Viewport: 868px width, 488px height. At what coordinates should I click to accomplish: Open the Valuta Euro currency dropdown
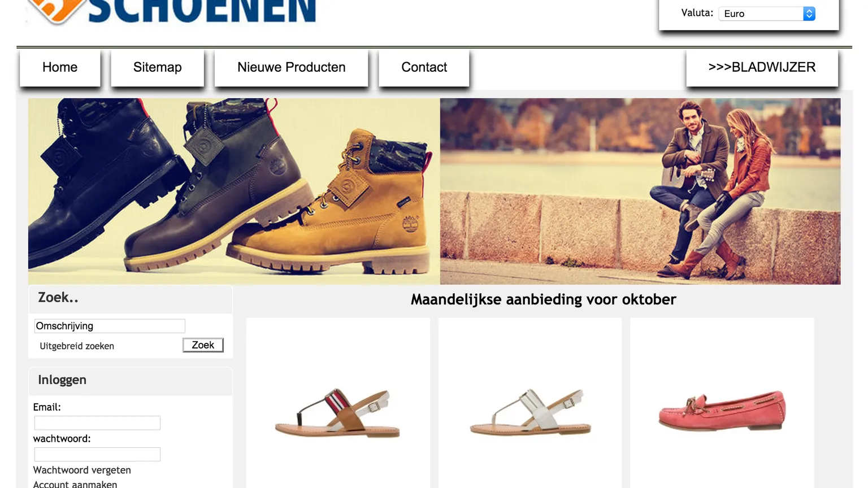click(766, 14)
